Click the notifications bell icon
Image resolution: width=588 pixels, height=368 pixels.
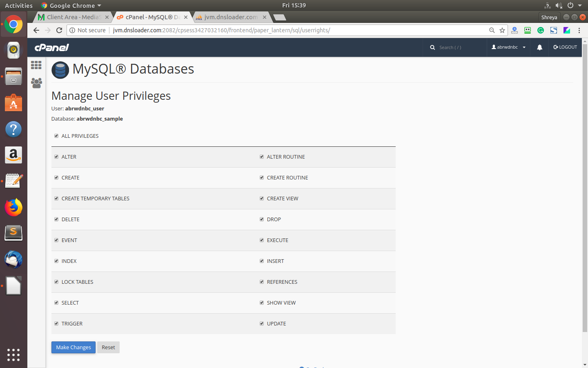point(539,47)
